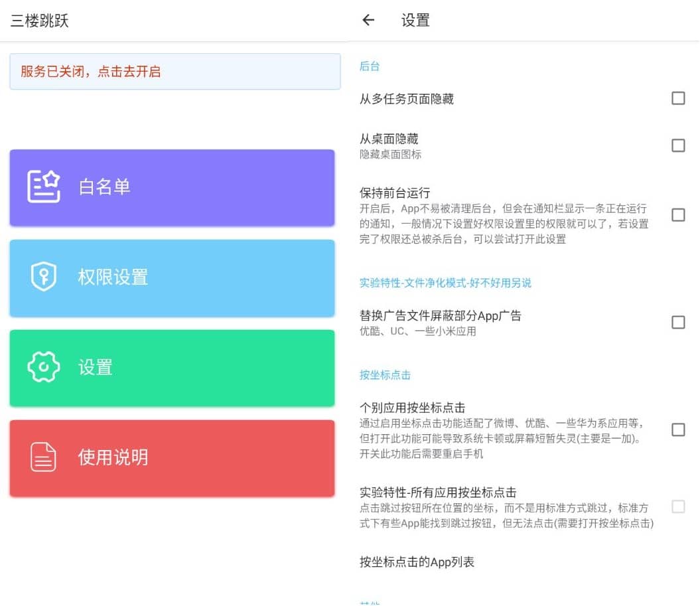Screen dimensions: 700x606
Task: Tap the 服务已关闭，点击去开启 banner
Action: coord(175,72)
